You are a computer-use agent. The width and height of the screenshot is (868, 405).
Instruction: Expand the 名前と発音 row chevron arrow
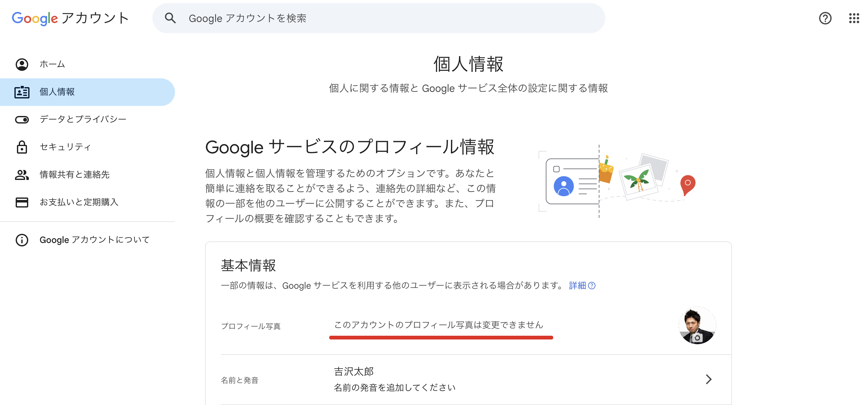pos(709,379)
